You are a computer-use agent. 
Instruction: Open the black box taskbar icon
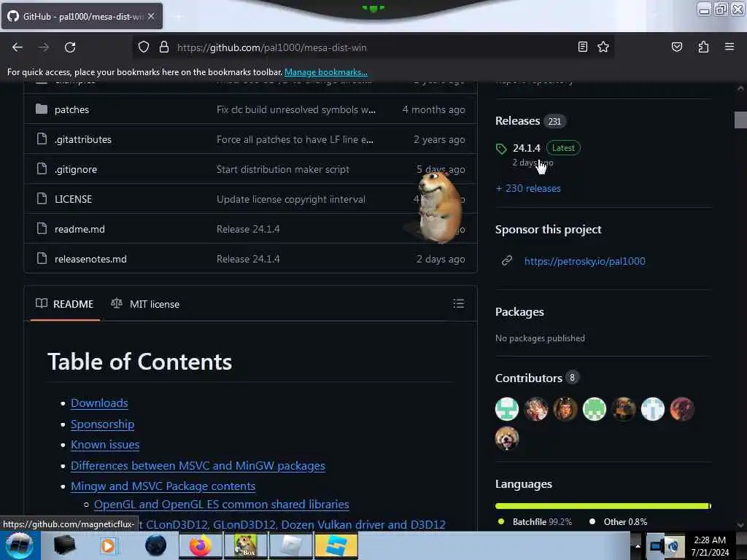tap(64, 545)
